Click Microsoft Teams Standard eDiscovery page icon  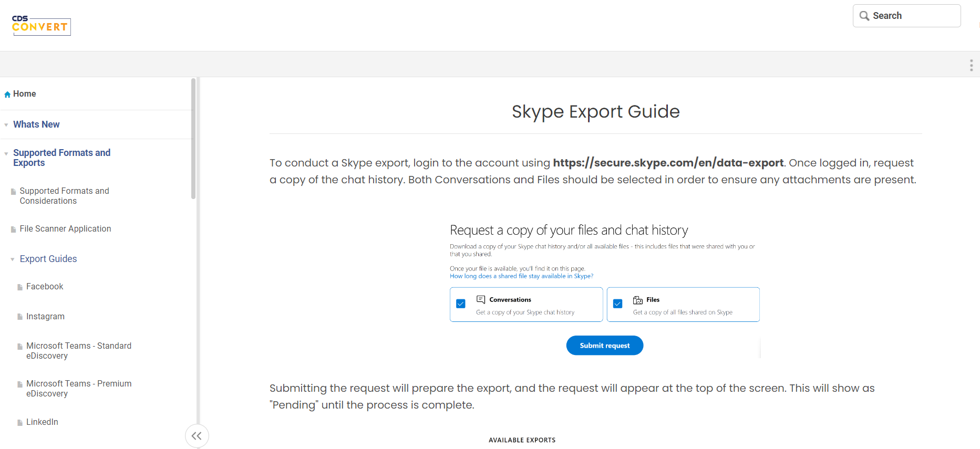point(20,347)
